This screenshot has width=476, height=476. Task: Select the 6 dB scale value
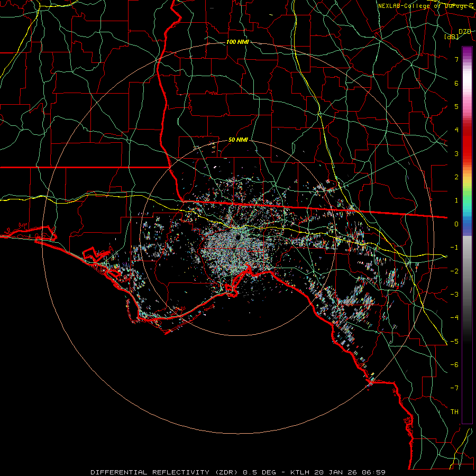pyautogui.click(x=456, y=83)
